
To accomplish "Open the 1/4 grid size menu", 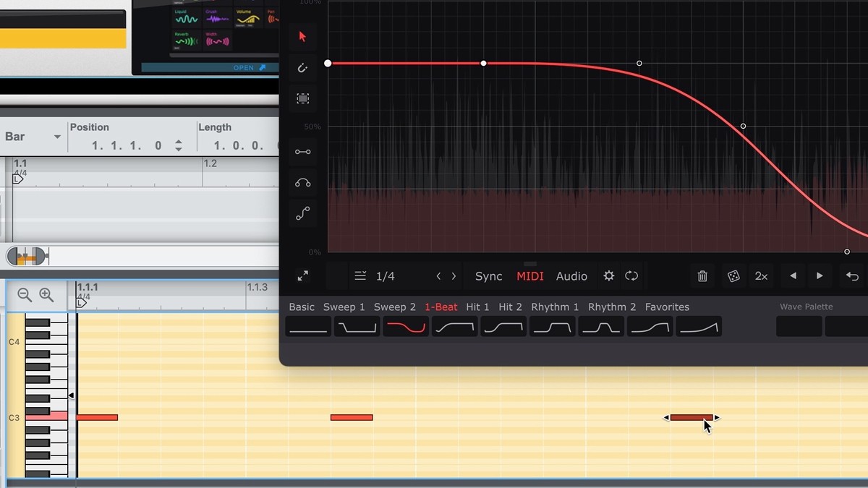I will coord(375,276).
